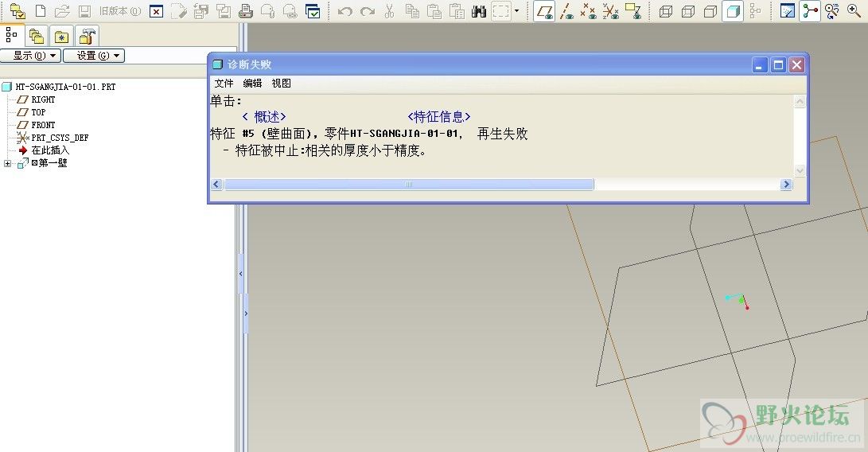
Task: Click the navigator sash left-arrow handle
Action: [x=241, y=274]
